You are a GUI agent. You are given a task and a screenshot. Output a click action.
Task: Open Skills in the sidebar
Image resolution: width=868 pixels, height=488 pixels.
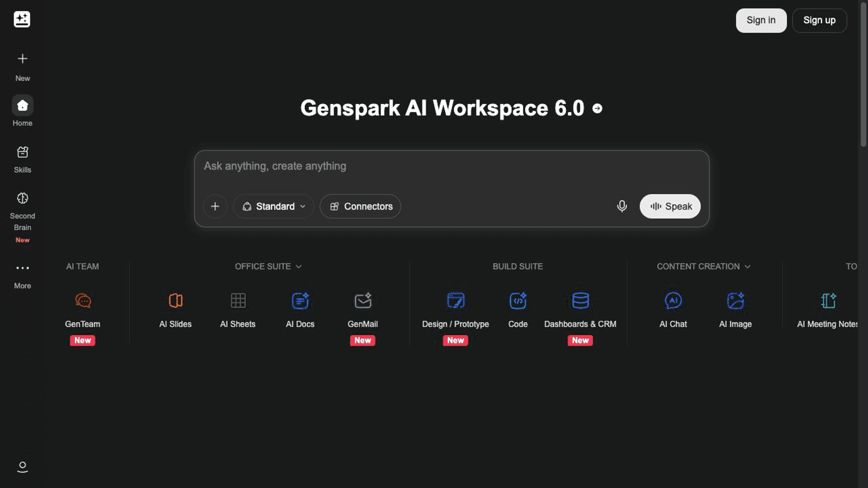click(22, 159)
